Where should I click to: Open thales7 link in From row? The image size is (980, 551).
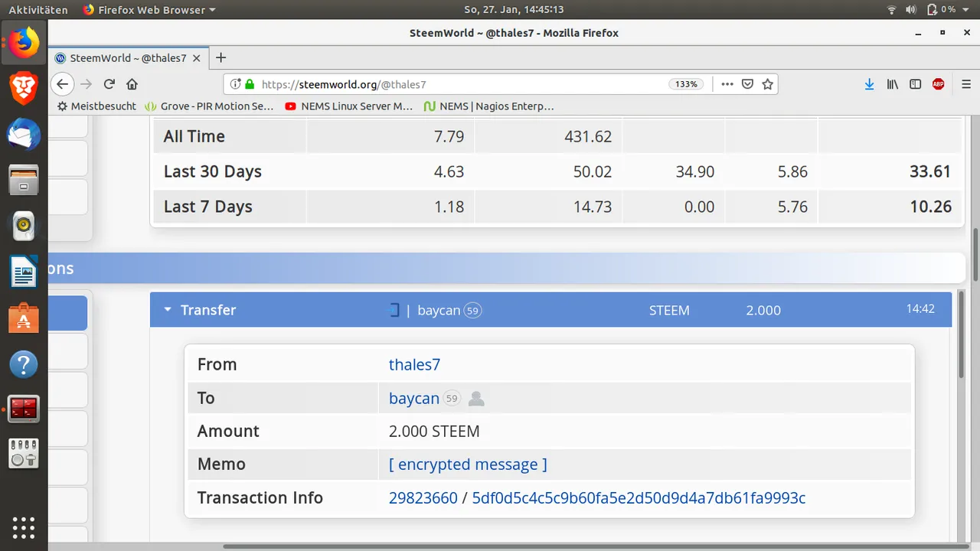point(414,364)
